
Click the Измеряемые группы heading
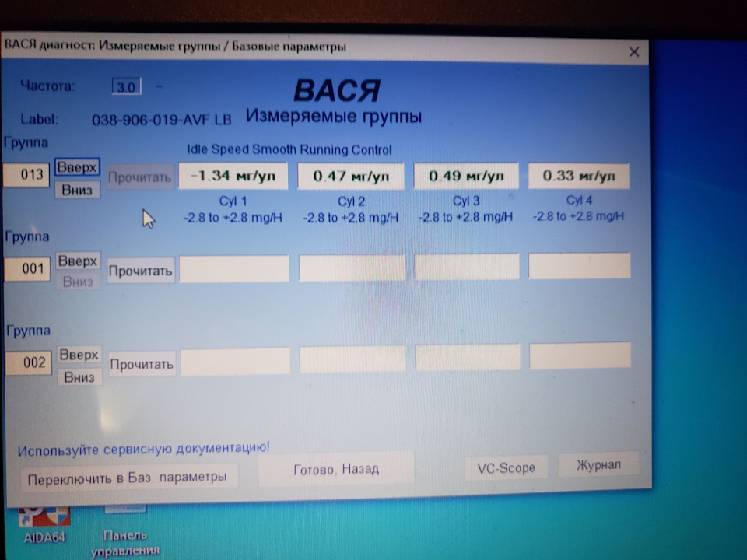click(334, 116)
